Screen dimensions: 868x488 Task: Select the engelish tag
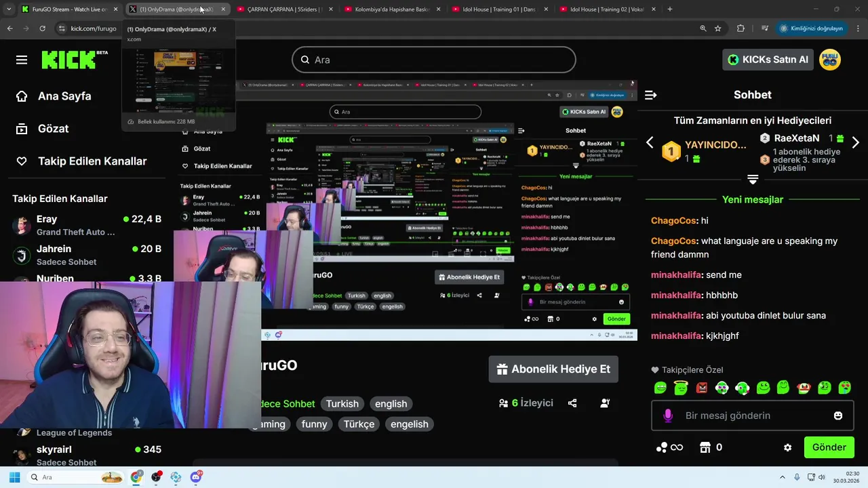tap(410, 424)
